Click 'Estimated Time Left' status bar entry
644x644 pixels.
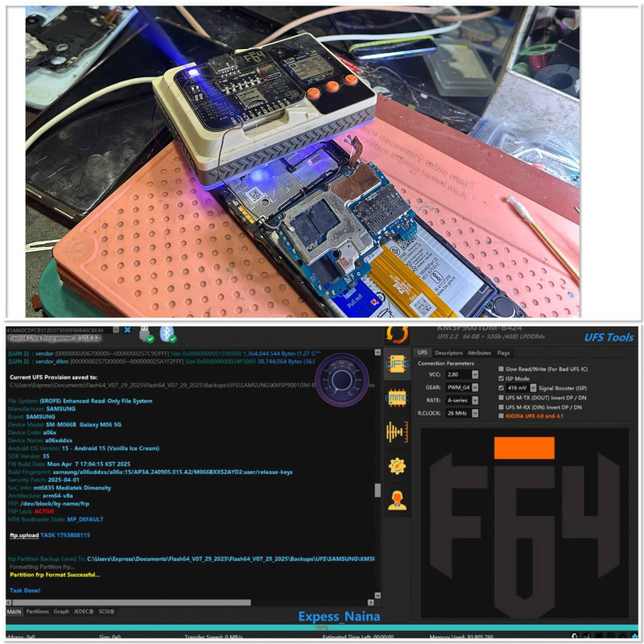358,637
